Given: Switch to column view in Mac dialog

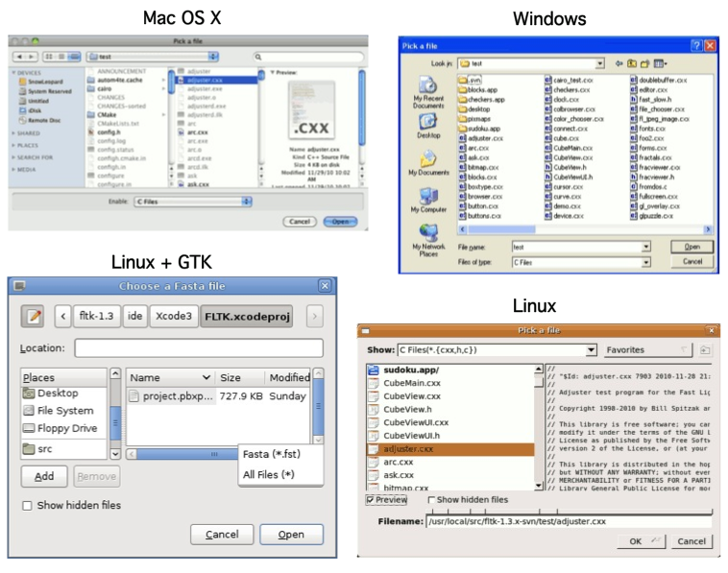Looking at the screenshot, I should (76, 58).
